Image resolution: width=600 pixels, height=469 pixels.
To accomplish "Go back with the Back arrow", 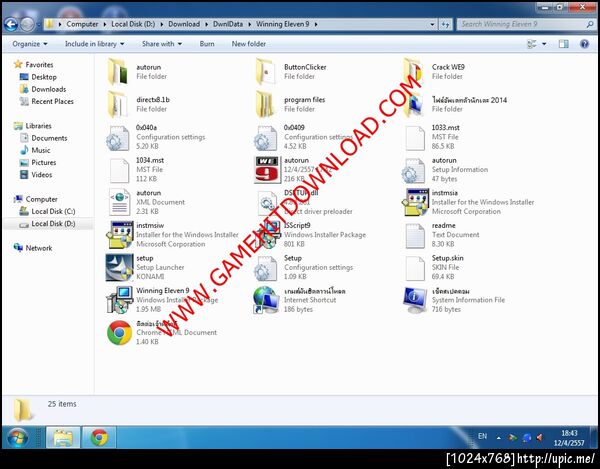I will pyautogui.click(x=11, y=24).
